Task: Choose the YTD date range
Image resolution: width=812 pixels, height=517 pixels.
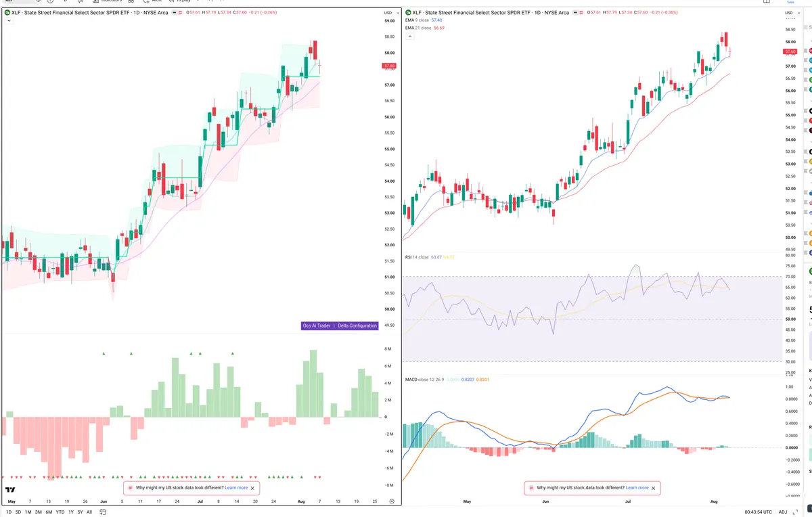Action: click(60, 512)
